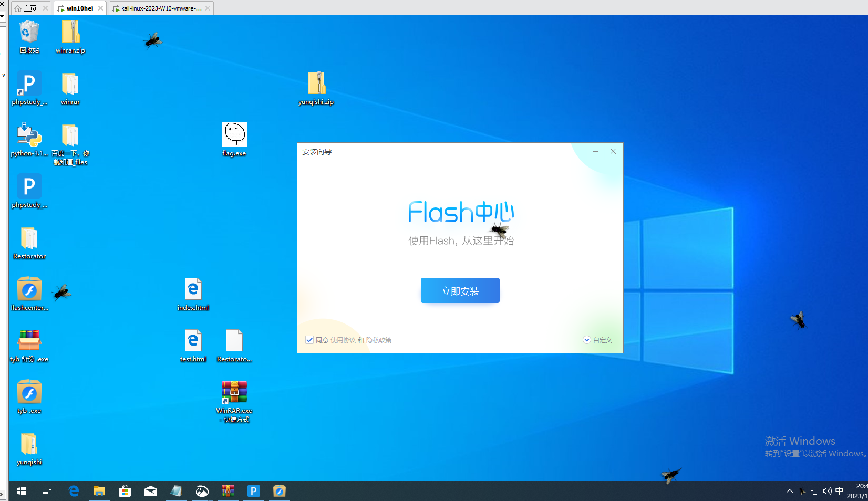Show hidden system tray icons
Viewport: 868px width, 501px height.
coord(790,491)
